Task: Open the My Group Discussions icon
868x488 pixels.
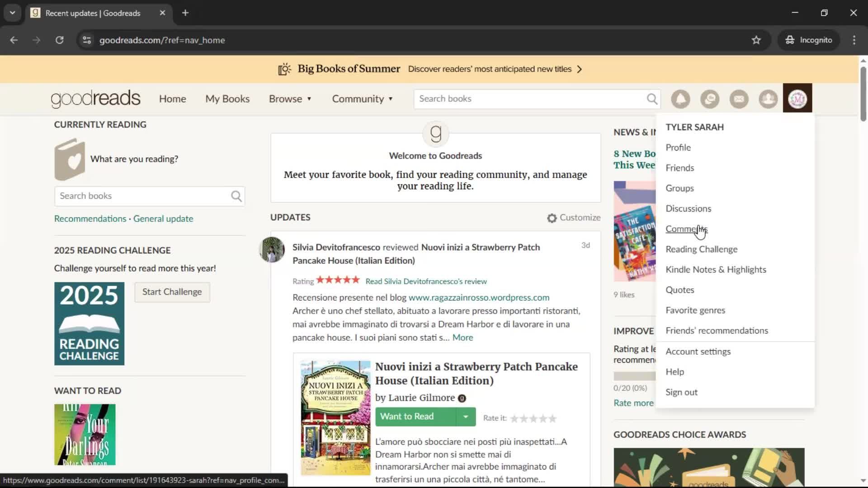Action: click(x=710, y=99)
